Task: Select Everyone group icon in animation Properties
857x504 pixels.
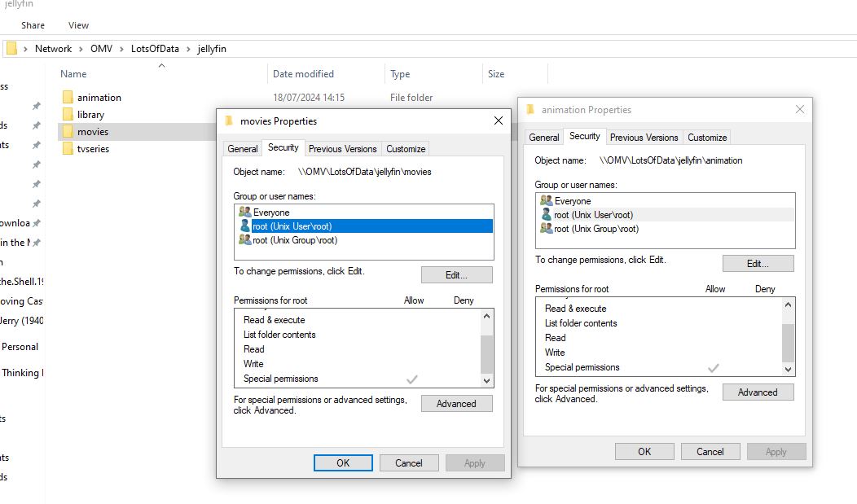Action: [546, 201]
